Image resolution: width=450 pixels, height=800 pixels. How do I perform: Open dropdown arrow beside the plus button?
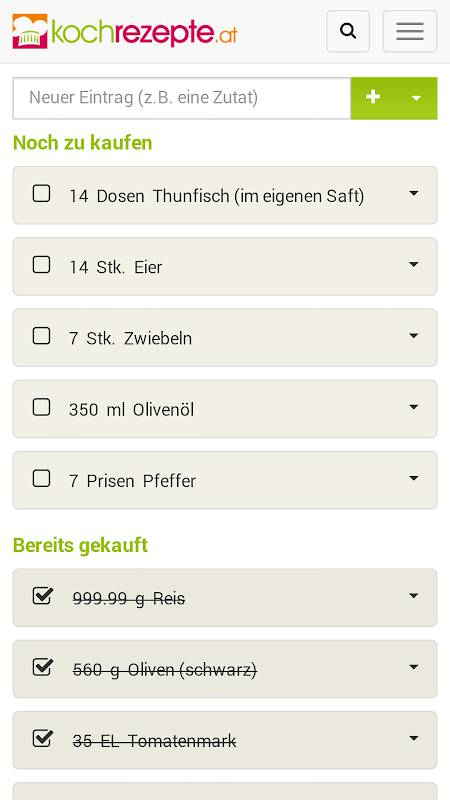416,97
